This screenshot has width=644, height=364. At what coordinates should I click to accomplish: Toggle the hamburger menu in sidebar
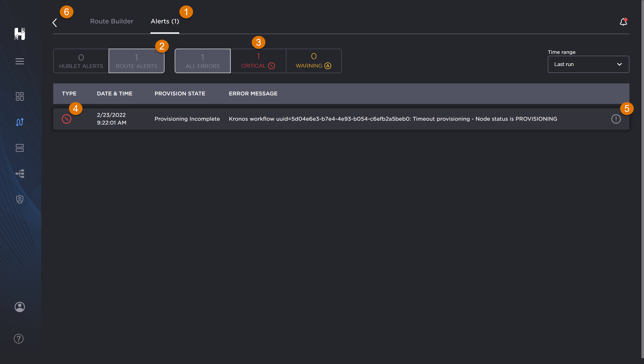(20, 61)
